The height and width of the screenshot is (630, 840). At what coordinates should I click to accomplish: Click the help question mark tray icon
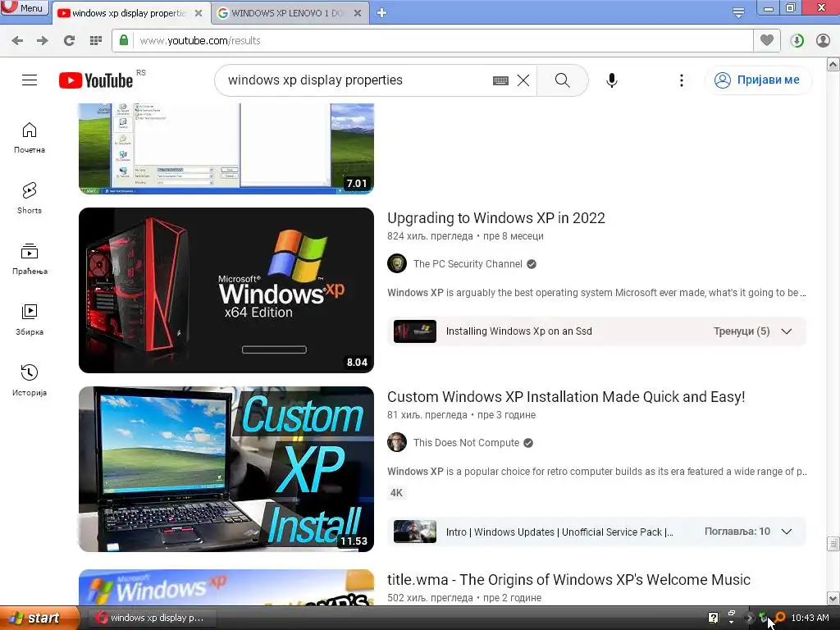(x=713, y=619)
